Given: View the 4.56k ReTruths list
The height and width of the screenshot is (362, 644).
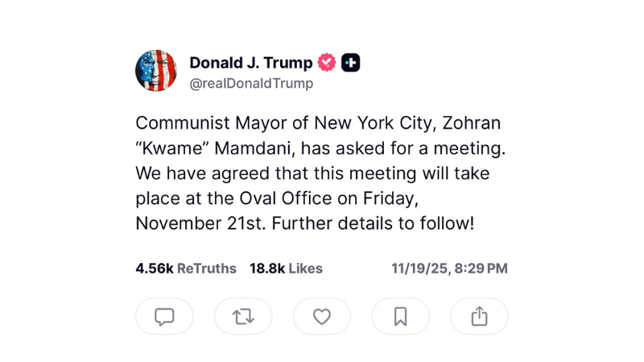Looking at the screenshot, I should point(186,269).
